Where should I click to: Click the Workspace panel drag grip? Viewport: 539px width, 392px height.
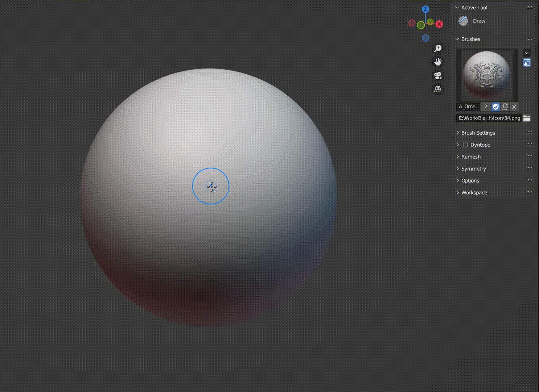click(529, 192)
